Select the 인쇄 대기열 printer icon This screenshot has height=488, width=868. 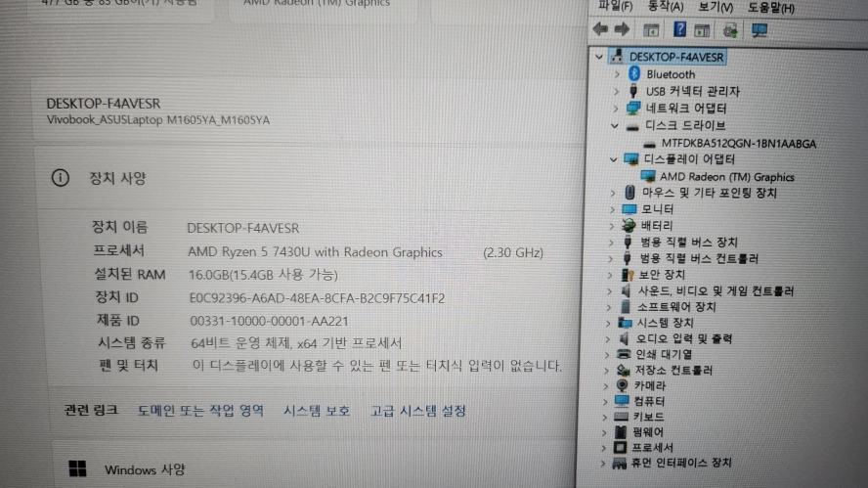coord(624,354)
